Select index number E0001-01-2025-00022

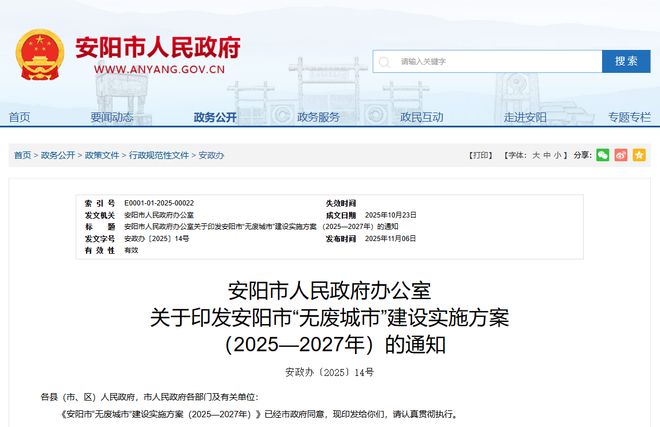coord(159,203)
